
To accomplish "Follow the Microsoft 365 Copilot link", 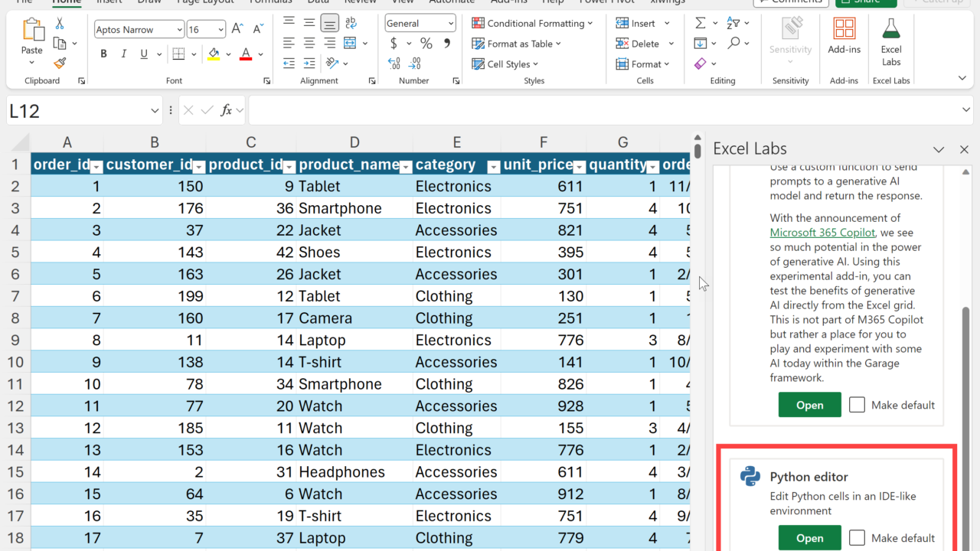I will click(822, 233).
